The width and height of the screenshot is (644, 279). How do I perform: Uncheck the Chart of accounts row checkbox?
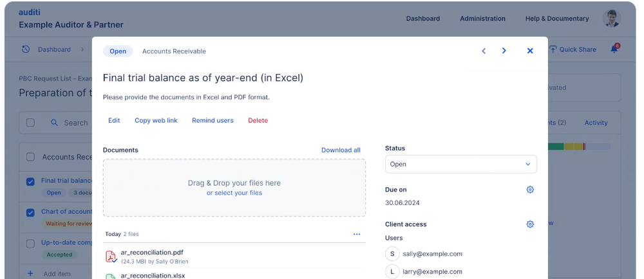(x=30, y=213)
